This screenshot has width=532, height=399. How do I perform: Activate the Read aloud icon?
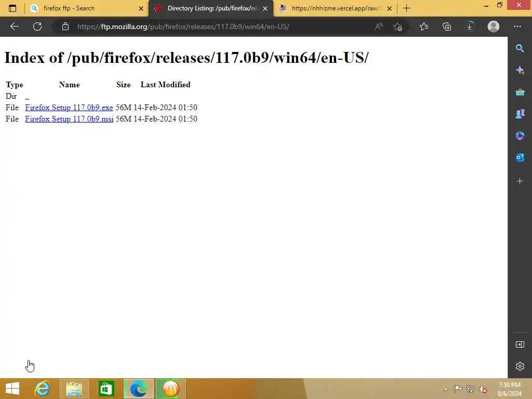379,26
